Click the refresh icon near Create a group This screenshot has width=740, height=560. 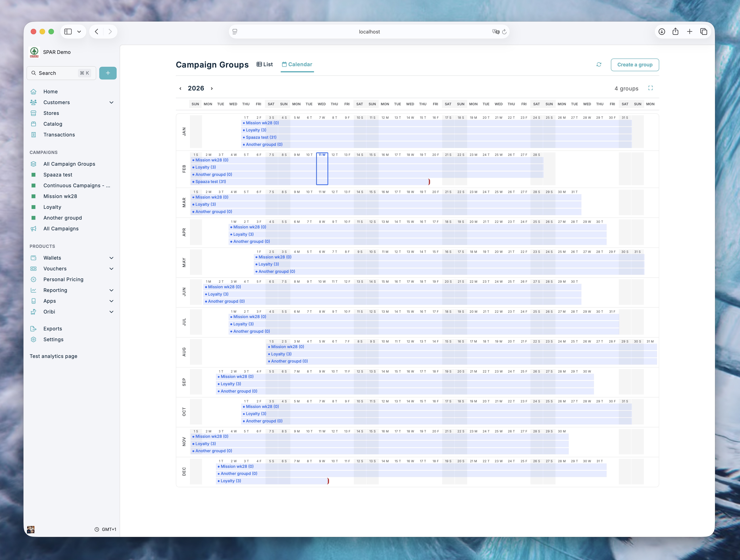point(599,65)
